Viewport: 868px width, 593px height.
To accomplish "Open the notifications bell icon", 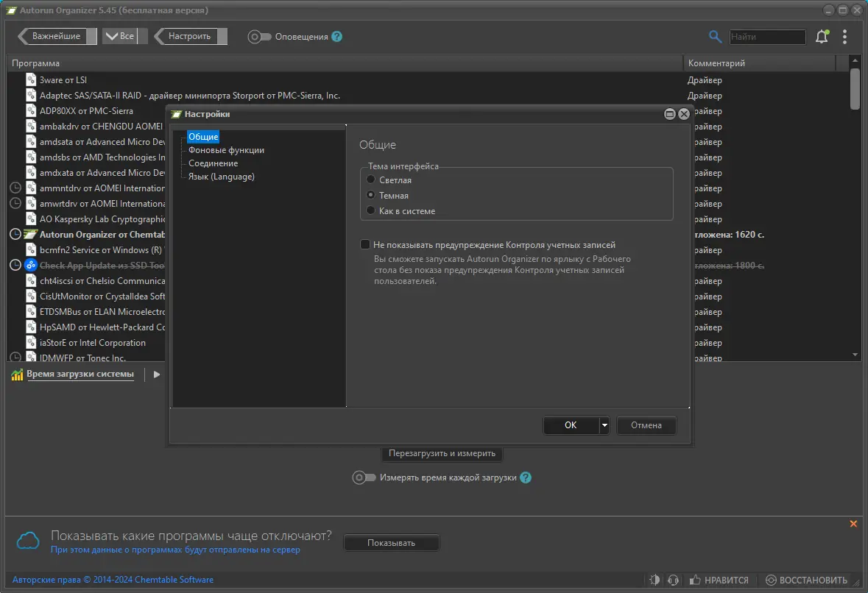I will [x=822, y=37].
